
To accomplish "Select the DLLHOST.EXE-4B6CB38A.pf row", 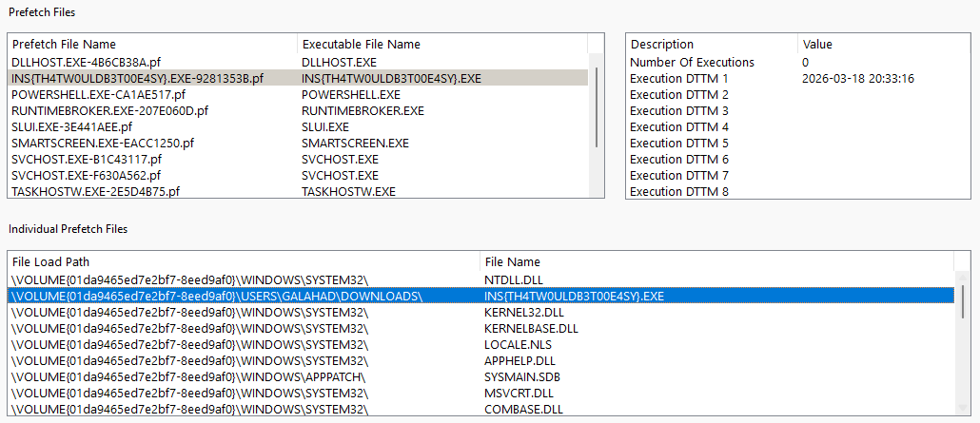I will pos(86,63).
